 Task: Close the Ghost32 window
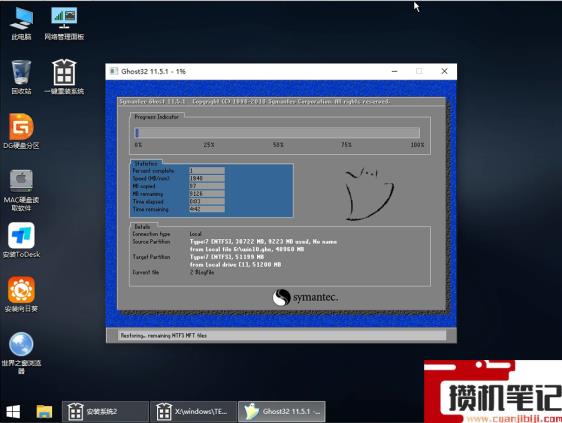point(444,71)
